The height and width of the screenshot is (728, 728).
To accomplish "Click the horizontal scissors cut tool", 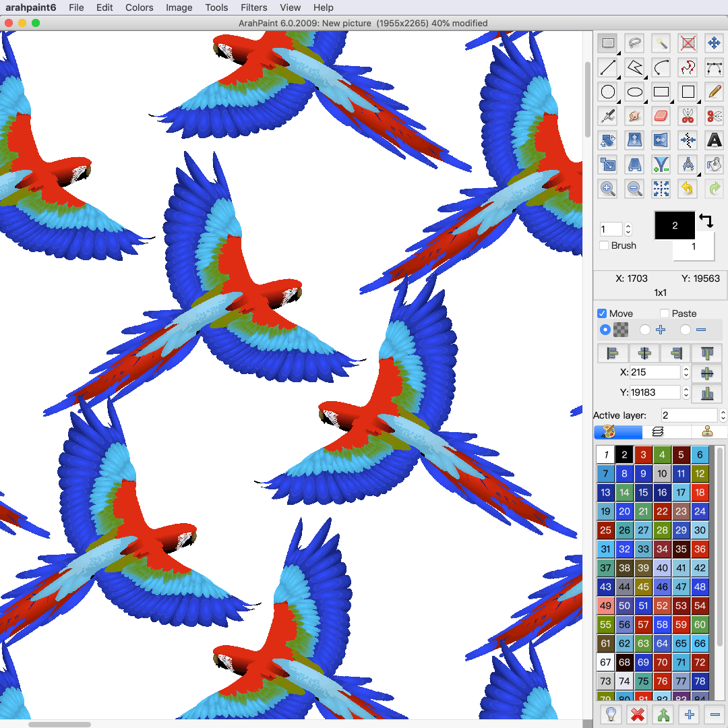I will [715, 116].
